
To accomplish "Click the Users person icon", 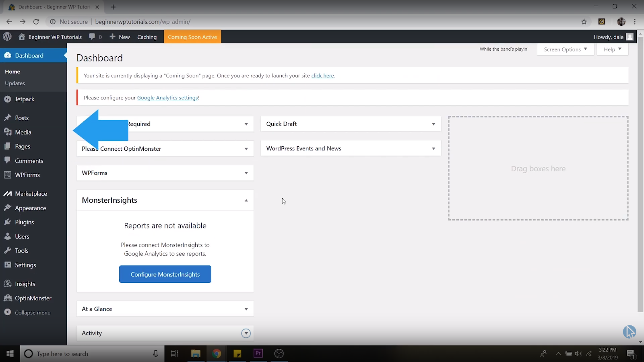I will (x=8, y=237).
